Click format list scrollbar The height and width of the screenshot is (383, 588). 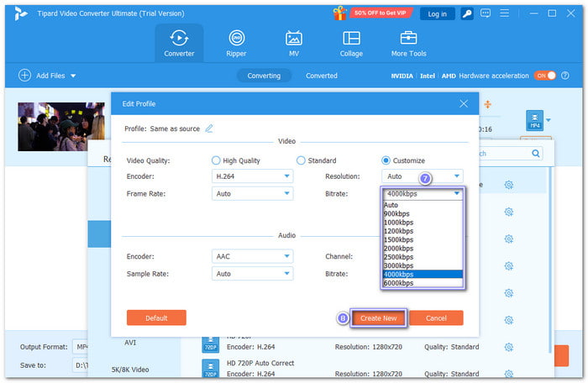[x=549, y=259]
